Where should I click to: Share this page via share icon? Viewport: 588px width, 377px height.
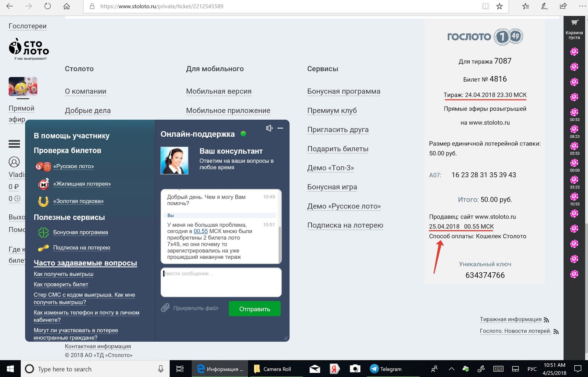coord(563,6)
